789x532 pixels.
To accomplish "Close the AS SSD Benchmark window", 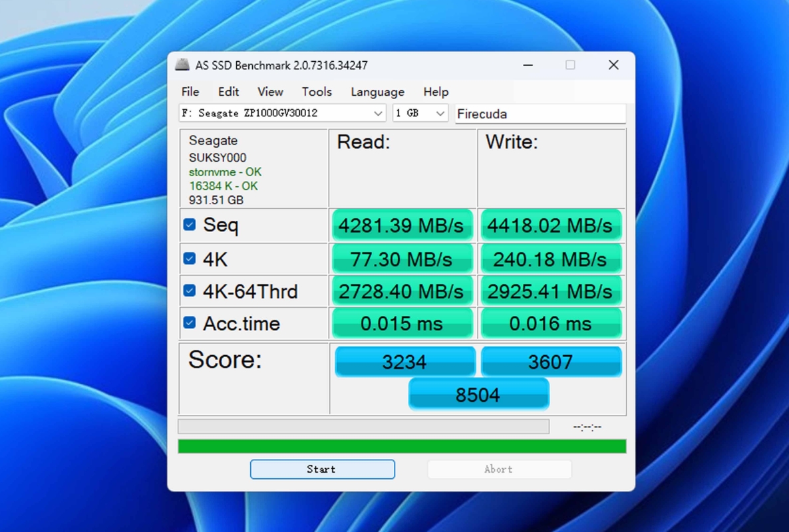I will [x=613, y=65].
